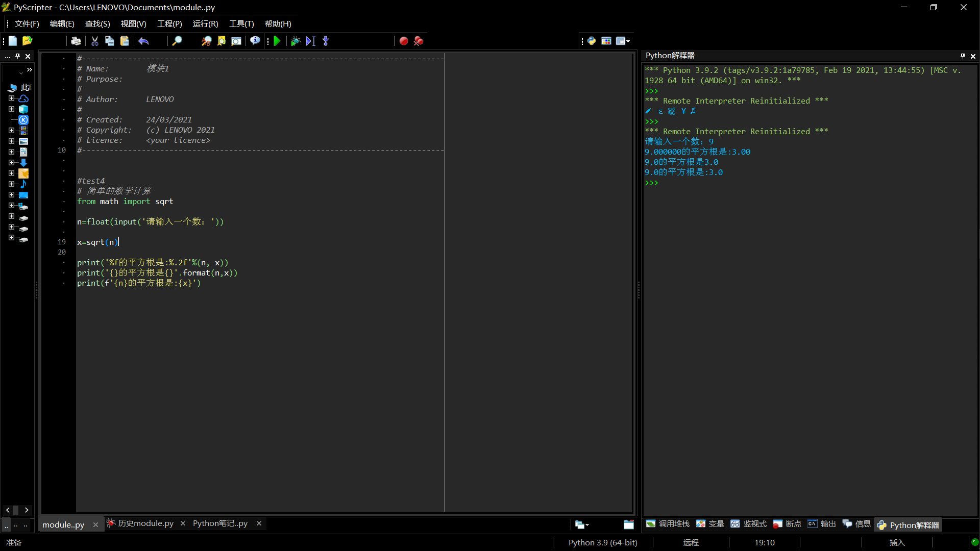Click the red stop-recording circle icon
The width and height of the screenshot is (980, 551).
tap(404, 41)
